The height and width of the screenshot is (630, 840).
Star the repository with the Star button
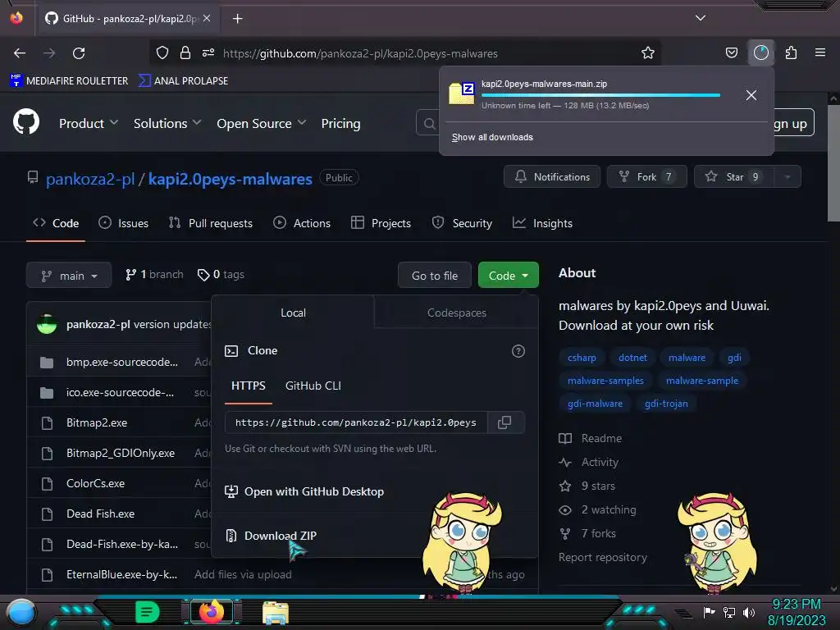coord(734,177)
